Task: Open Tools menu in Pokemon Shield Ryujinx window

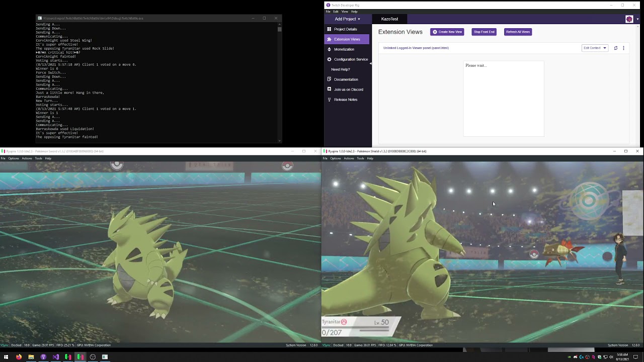Action: 360,158
